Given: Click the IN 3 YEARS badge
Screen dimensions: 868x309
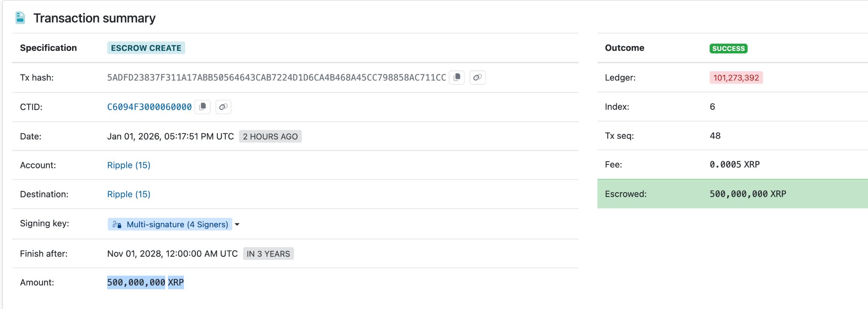Looking at the screenshot, I should point(268,254).
